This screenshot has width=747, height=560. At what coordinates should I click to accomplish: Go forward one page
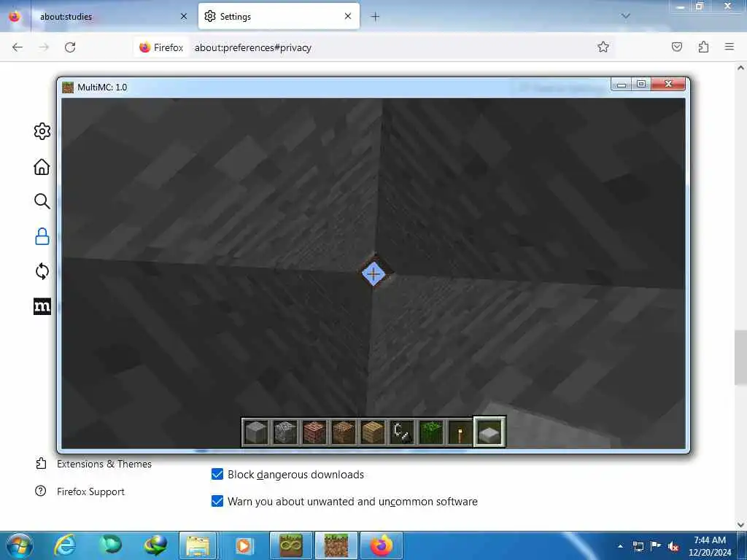pyautogui.click(x=44, y=47)
